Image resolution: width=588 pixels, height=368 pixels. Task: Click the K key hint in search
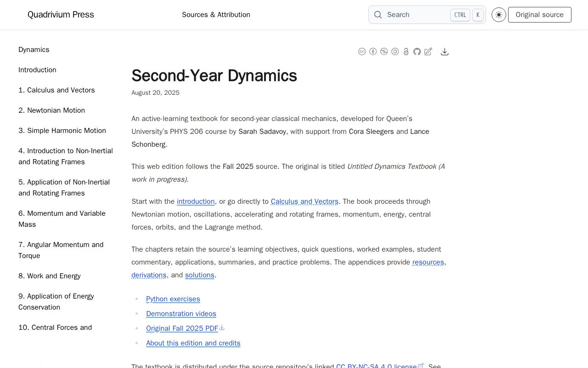coord(478,15)
